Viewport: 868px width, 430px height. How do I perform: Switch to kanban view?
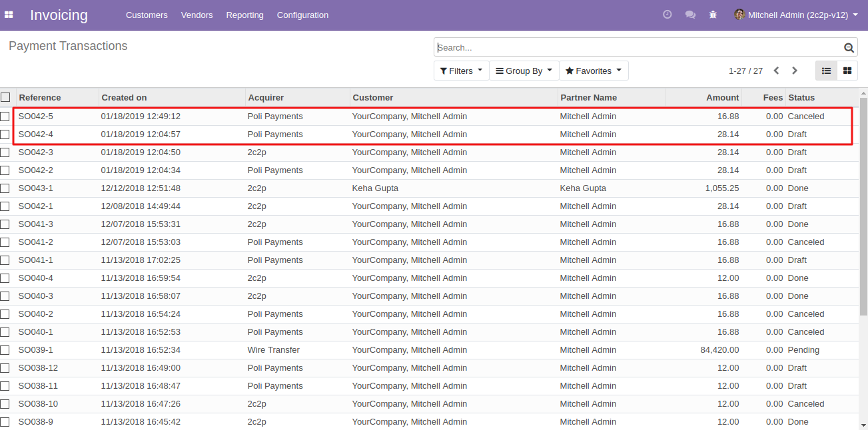point(847,71)
